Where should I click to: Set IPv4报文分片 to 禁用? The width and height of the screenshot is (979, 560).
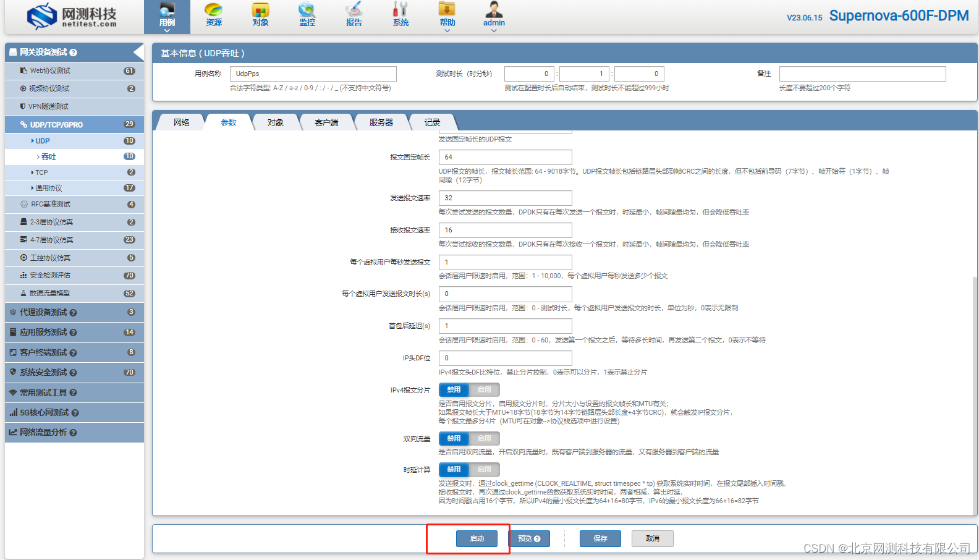(x=454, y=390)
